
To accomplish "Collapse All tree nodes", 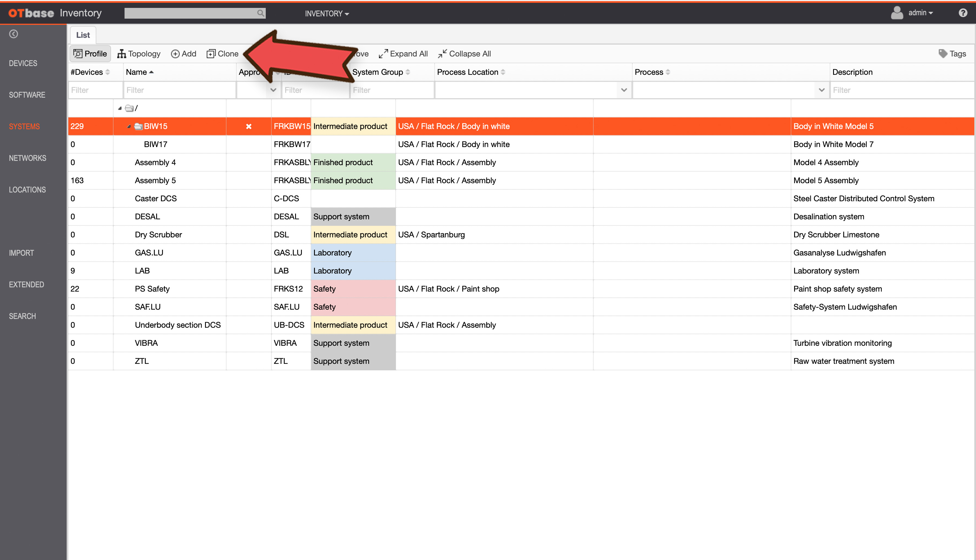I will tap(464, 54).
